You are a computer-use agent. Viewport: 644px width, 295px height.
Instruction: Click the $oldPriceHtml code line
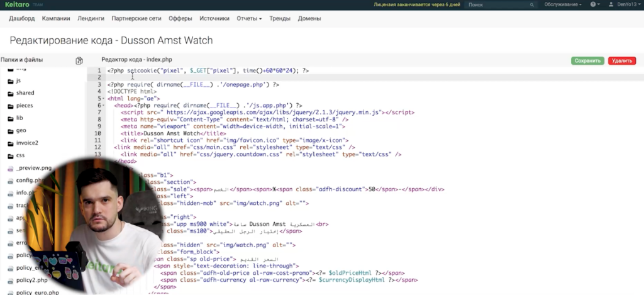coord(282,273)
